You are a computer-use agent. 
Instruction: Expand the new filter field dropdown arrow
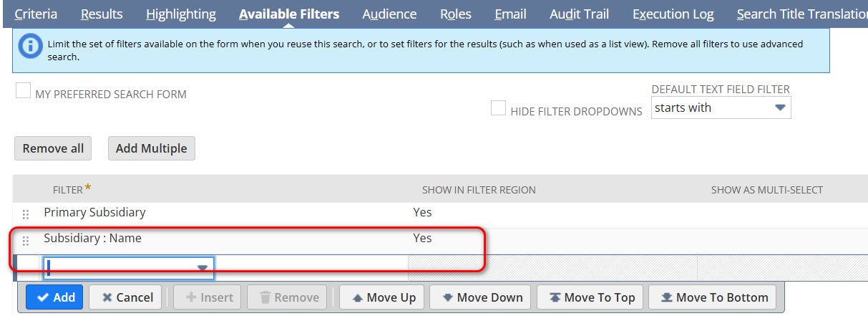(203, 268)
